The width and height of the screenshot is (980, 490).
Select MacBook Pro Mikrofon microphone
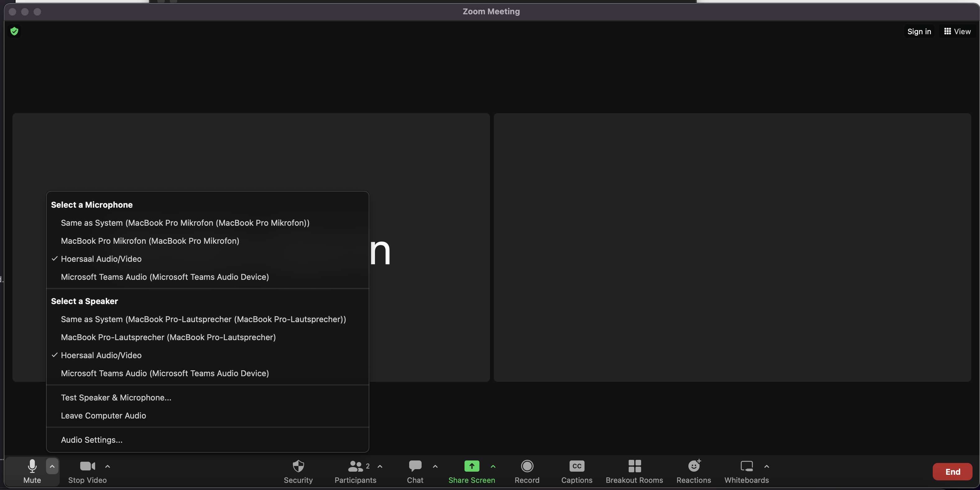(208, 241)
